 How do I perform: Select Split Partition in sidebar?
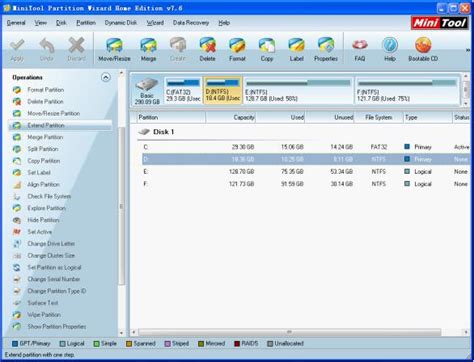[43, 149]
